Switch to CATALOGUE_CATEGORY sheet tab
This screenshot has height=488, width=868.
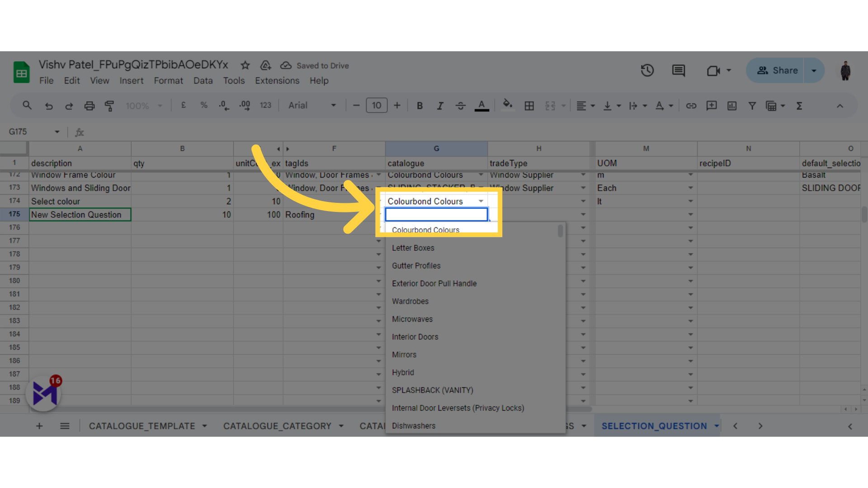[277, 426]
